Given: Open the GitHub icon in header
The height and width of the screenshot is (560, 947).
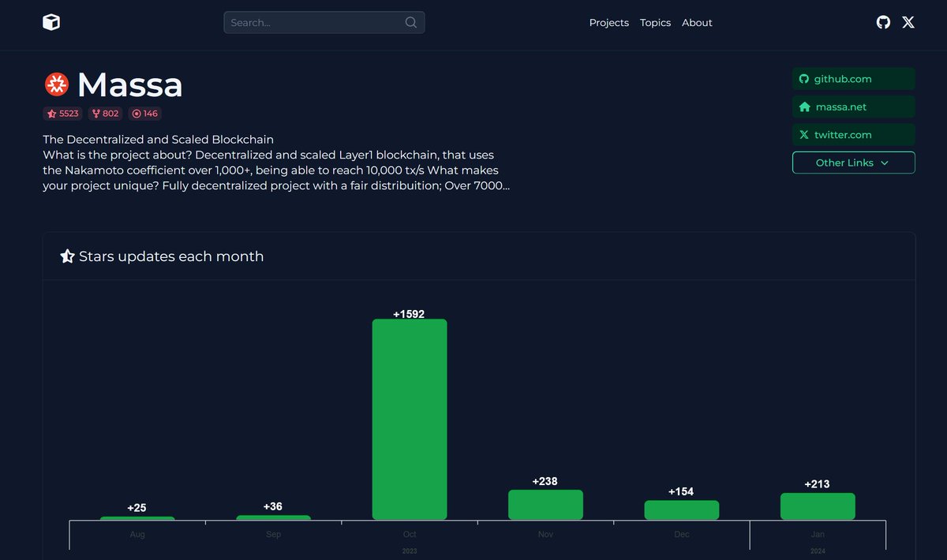Looking at the screenshot, I should coord(883,22).
